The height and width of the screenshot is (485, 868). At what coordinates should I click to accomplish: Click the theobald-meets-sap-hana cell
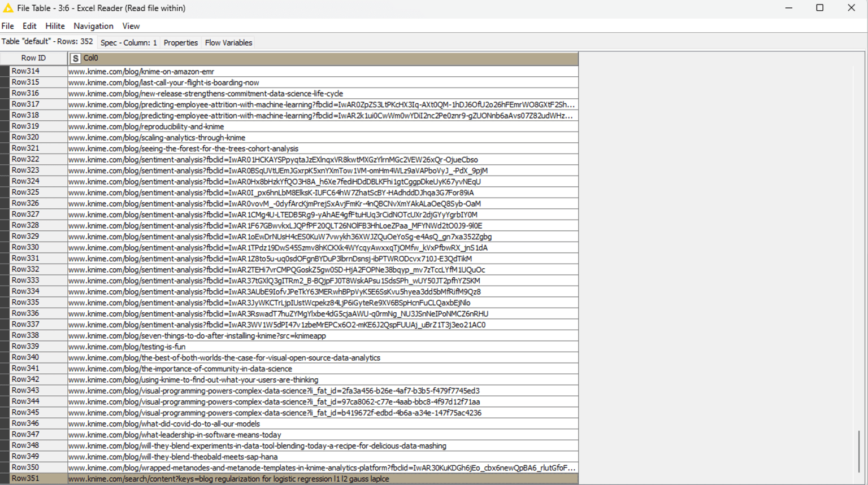[x=323, y=457]
